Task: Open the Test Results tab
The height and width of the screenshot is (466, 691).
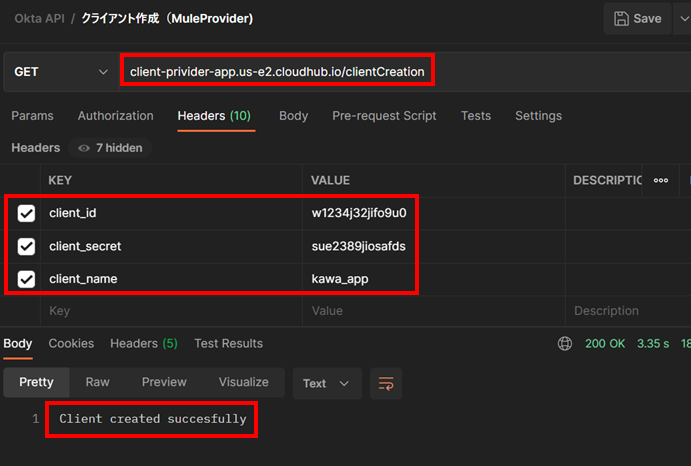Action: tap(228, 343)
